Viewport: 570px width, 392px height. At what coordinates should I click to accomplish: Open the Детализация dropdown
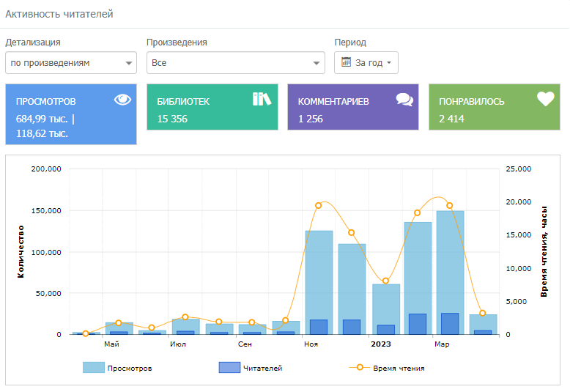click(70, 63)
